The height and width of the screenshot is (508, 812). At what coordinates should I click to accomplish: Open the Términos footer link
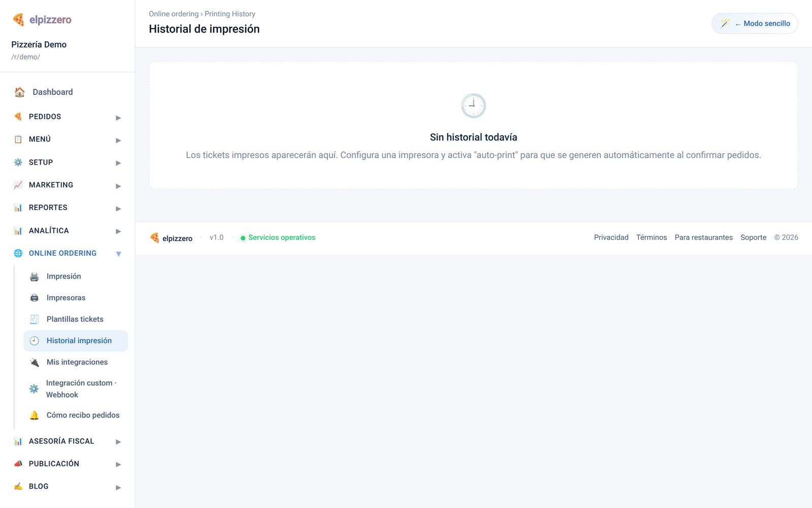point(652,237)
